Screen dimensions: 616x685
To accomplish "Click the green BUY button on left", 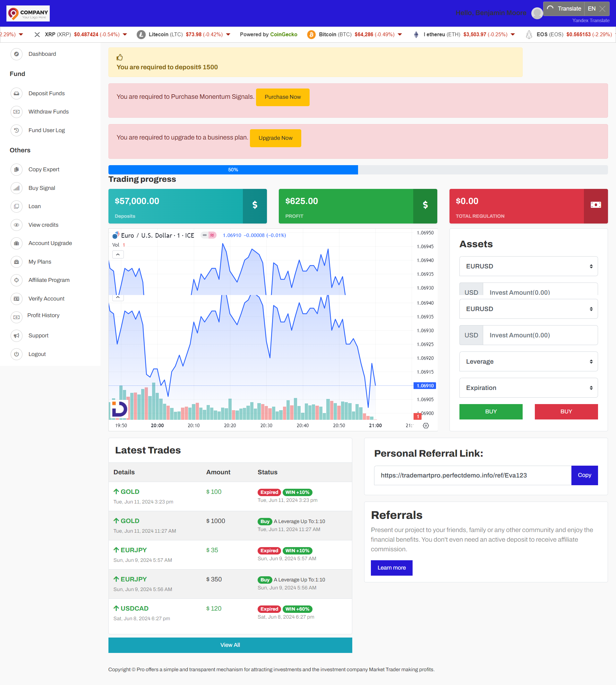I will (491, 410).
